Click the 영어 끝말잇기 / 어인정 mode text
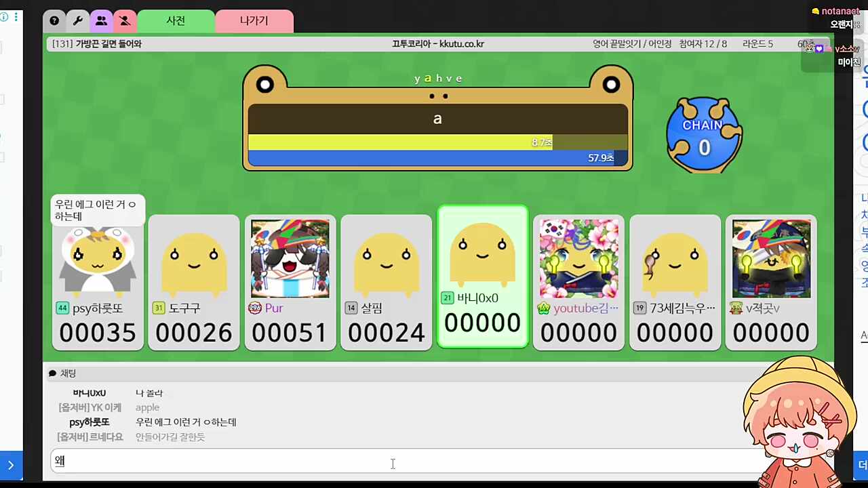This screenshot has height=488, width=868. pos(632,44)
